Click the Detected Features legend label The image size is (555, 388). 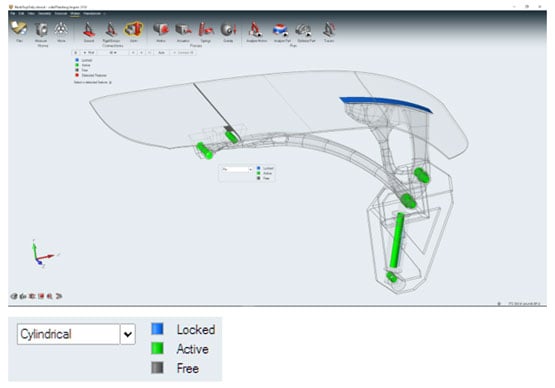pyautogui.click(x=94, y=75)
